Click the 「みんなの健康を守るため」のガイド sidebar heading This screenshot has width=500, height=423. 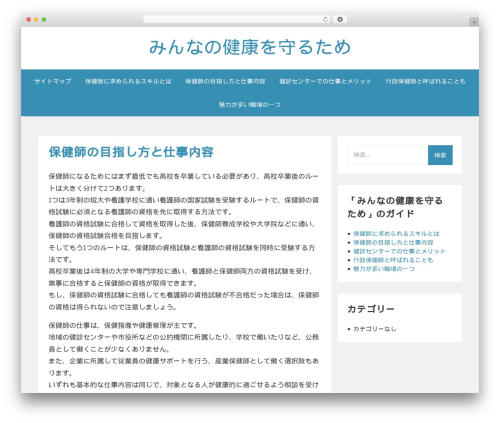click(395, 207)
